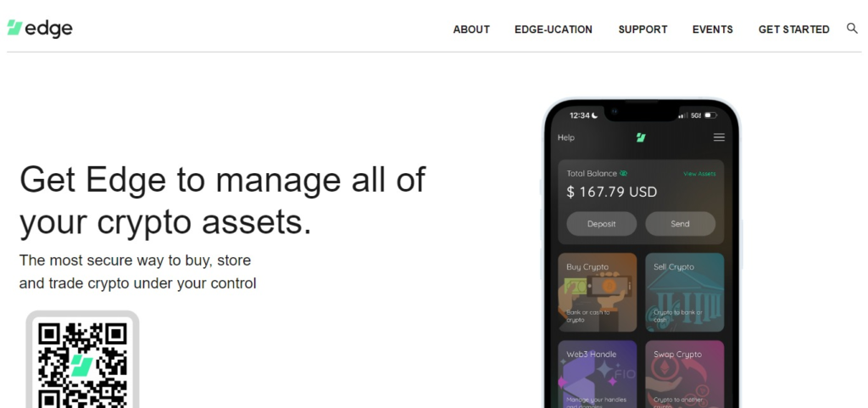Expand the SUPPORT menu item
The image size is (868, 408).
643,29
